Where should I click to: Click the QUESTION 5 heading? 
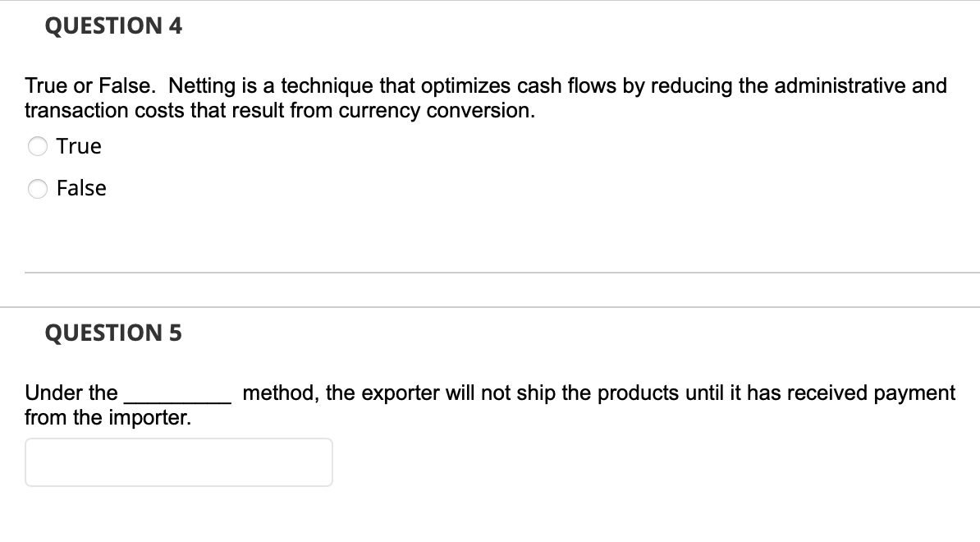[113, 333]
